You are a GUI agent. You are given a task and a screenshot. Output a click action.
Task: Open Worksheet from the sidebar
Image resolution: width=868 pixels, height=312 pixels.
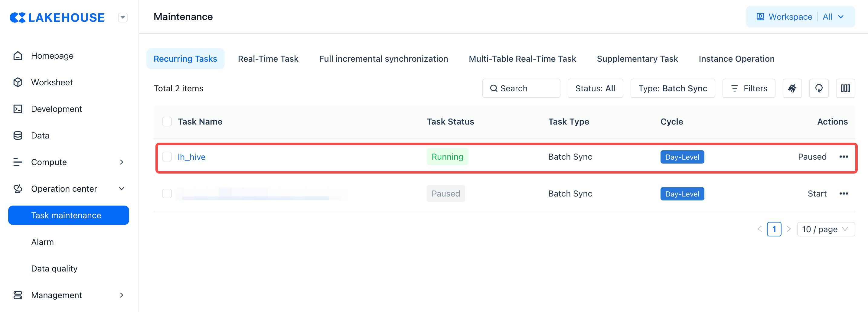[x=51, y=82]
